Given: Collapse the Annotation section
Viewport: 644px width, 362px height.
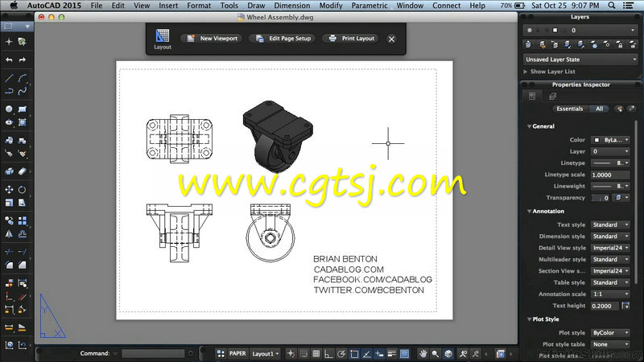Looking at the screenshot, I should pyautogui.click(x=530, y=212).
